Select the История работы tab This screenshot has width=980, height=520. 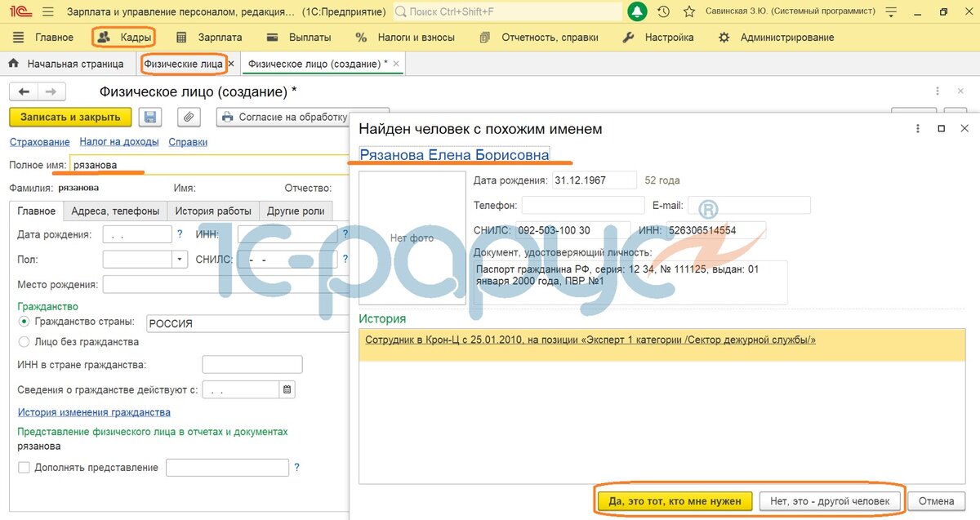click(213, 211)
